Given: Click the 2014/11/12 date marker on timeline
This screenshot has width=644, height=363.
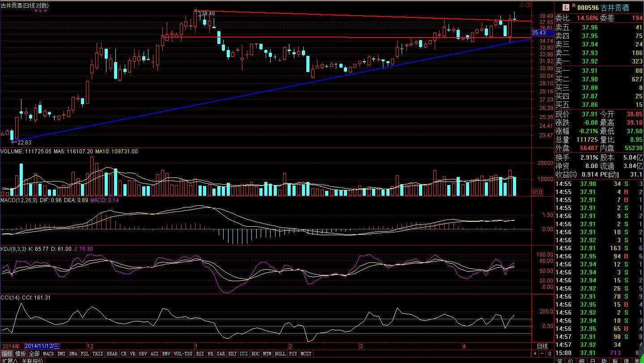Looking at the screenshot, I should point(42,346).
